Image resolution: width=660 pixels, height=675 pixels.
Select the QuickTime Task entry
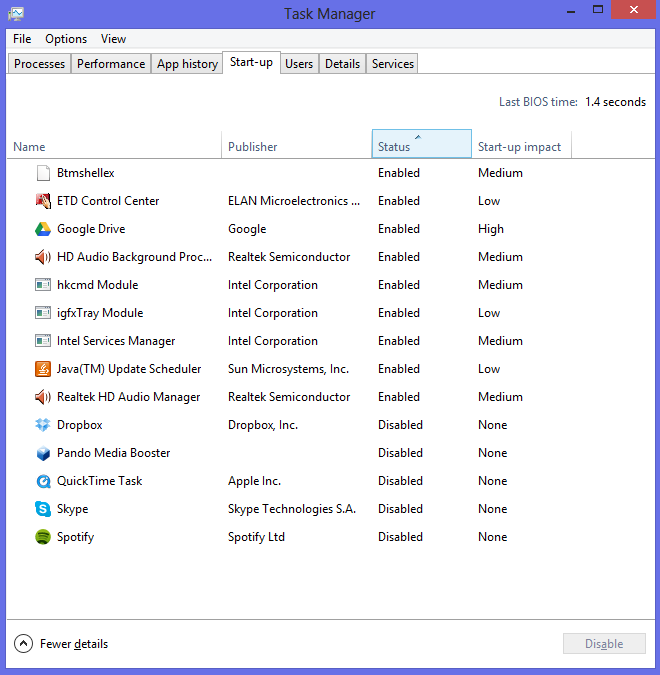[x=99, y=481]
